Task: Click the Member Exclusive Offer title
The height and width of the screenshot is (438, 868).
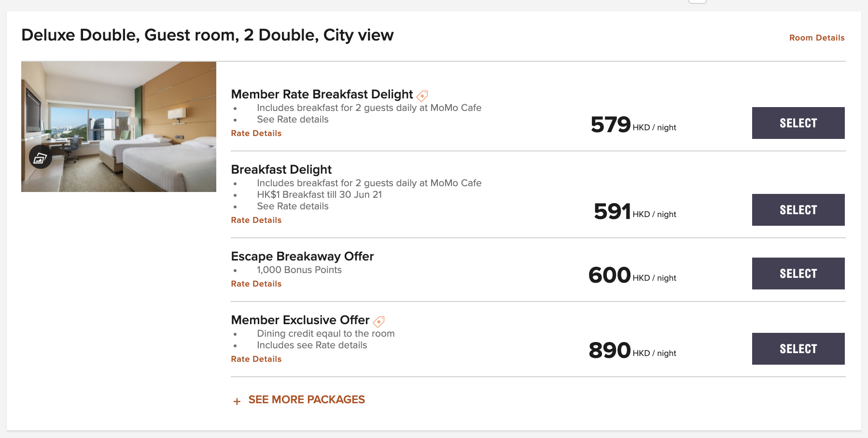Action: (x=300, y=320)
